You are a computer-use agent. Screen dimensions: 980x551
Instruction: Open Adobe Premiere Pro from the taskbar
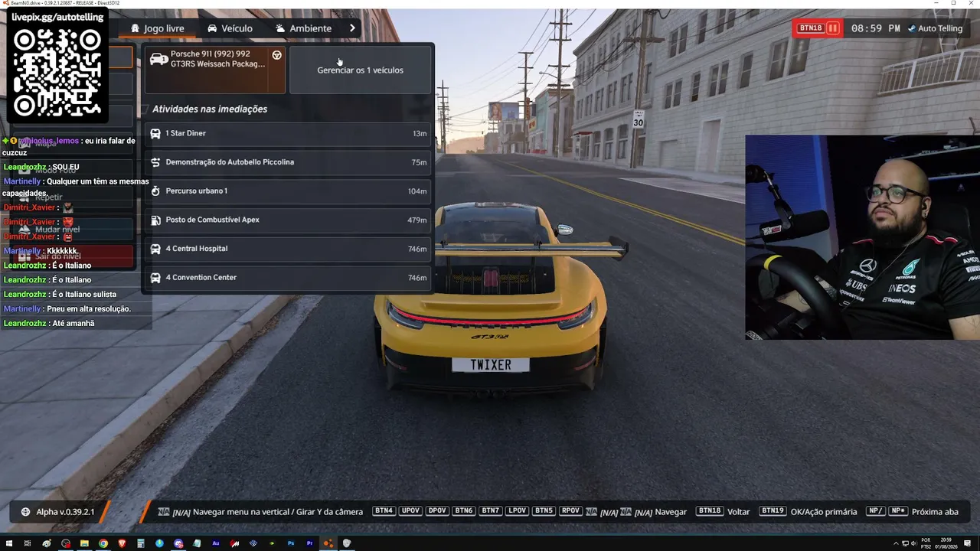(x=309, y=543)
